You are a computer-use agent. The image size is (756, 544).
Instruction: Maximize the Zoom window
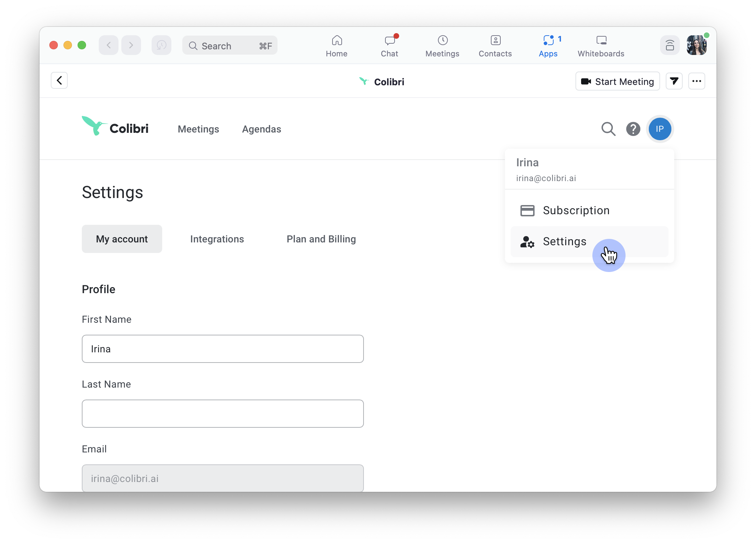coord(82,45)
